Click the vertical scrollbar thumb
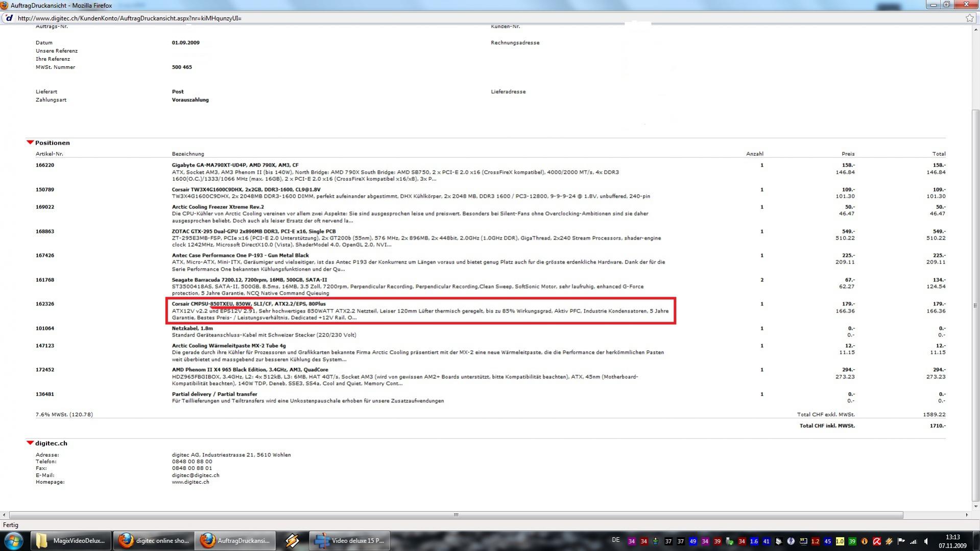The width and height of the screenshot is (980, 551). click(975, 305)
